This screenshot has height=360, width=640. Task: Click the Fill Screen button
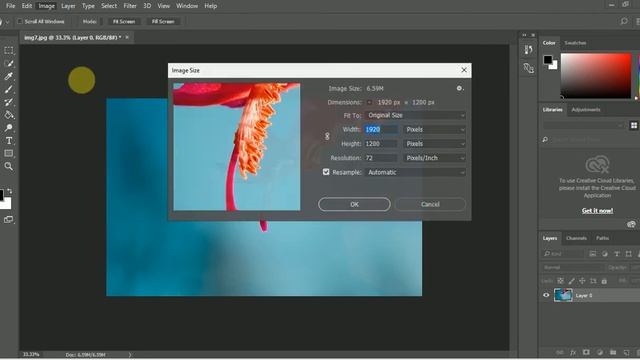[163, 21]
